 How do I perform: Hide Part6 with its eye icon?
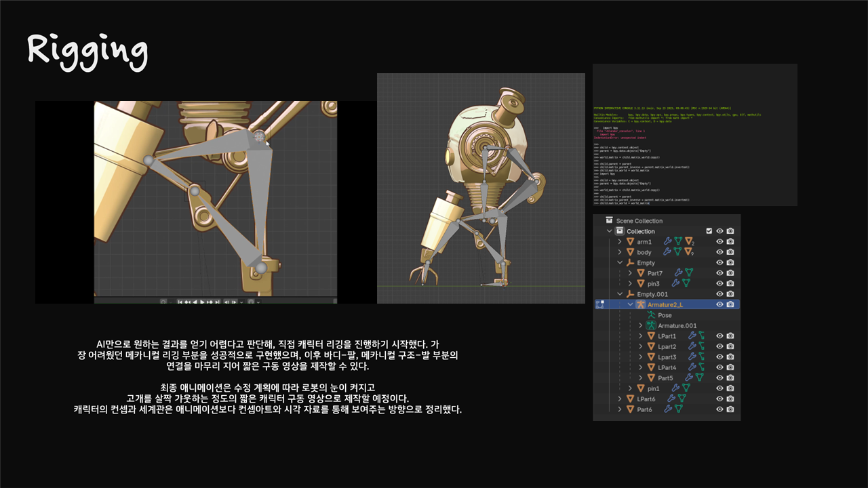[719, 409]
